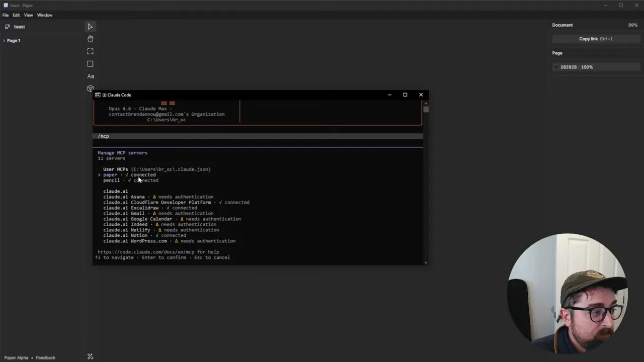644x362 pixels.
Task: Open the Feedback link
Action: [x=45, y=357]
